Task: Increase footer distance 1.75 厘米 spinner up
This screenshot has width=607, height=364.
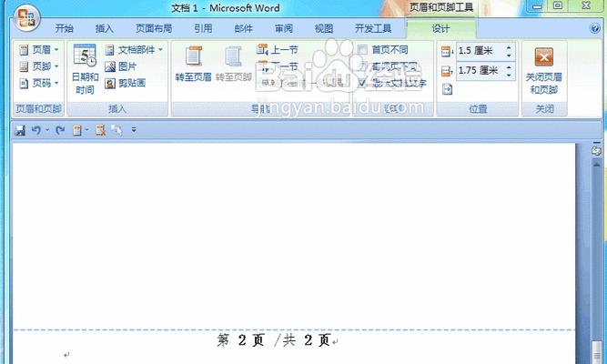Action: click(x=509, y=67)
